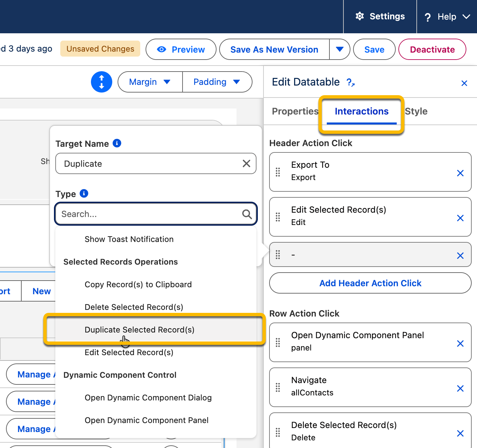Image resolution: width=477 pixels, height=448 pixels.
Task: Click the Deactivate button
Action: pyautogui.click(x=432, y=49)
